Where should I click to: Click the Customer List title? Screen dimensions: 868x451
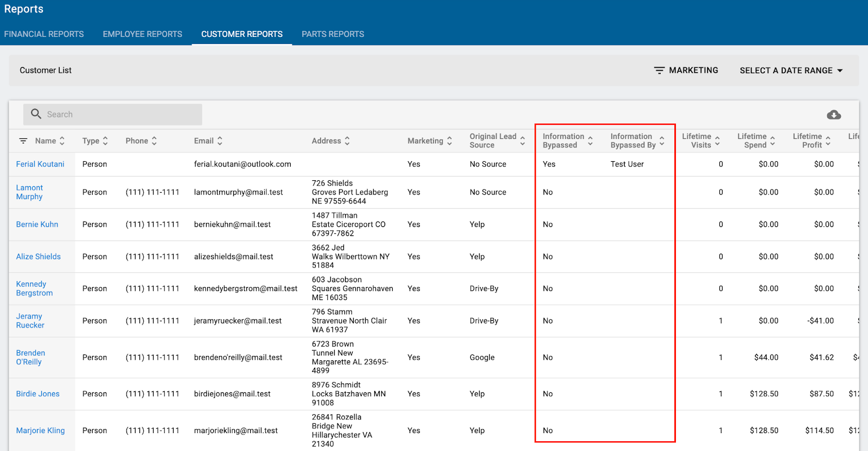pos(46,71)
